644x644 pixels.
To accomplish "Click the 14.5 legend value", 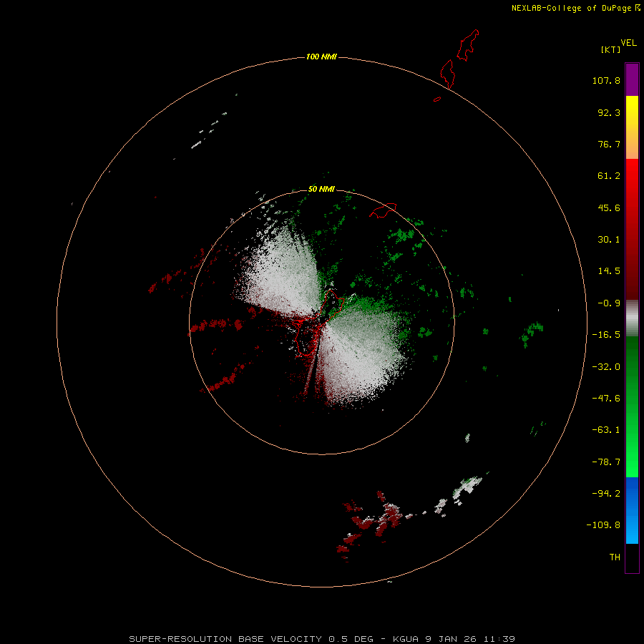I will 609,271.
